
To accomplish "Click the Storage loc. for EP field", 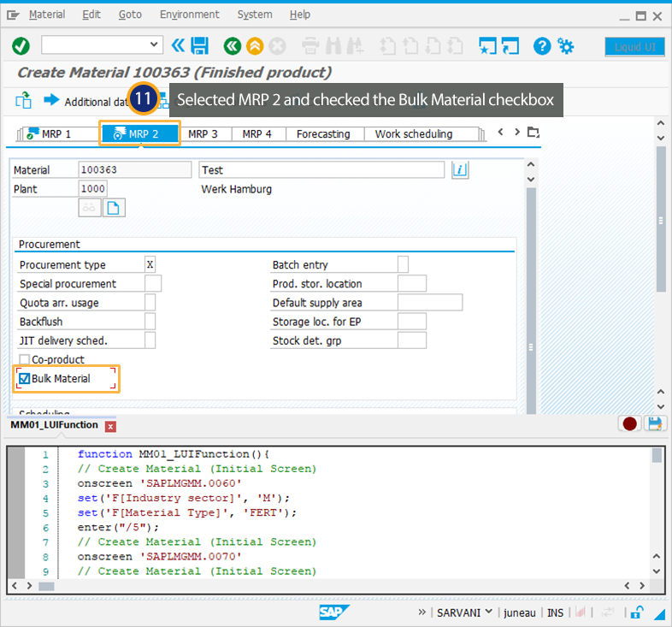I will 412,322.
